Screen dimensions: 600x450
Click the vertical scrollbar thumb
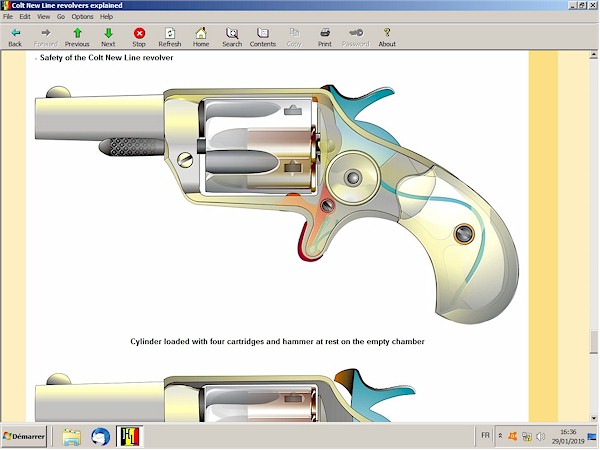[593, 343]
